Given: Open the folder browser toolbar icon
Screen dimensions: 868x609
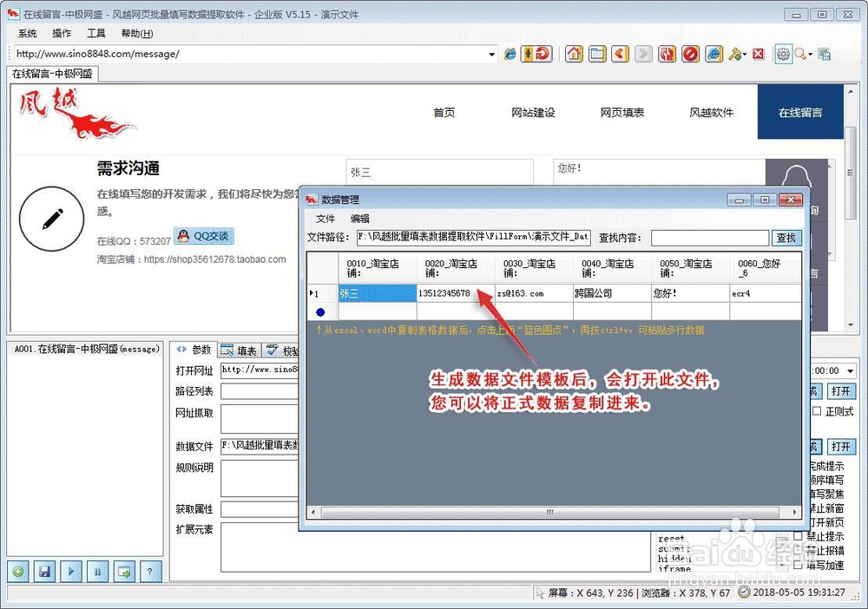Looking at the screenshot, I should pos(597,54).
